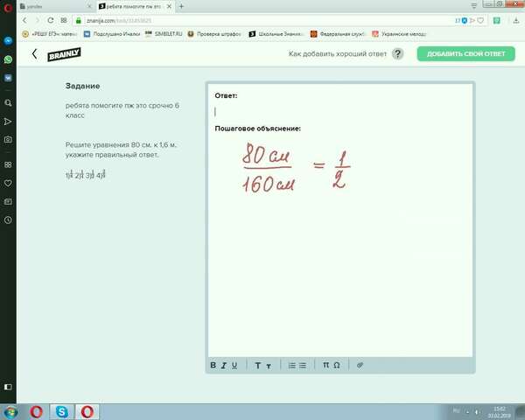Screen dimensions: 525x420
Task: Open Skype from the taskbar
Action: [x=61, y=411]
